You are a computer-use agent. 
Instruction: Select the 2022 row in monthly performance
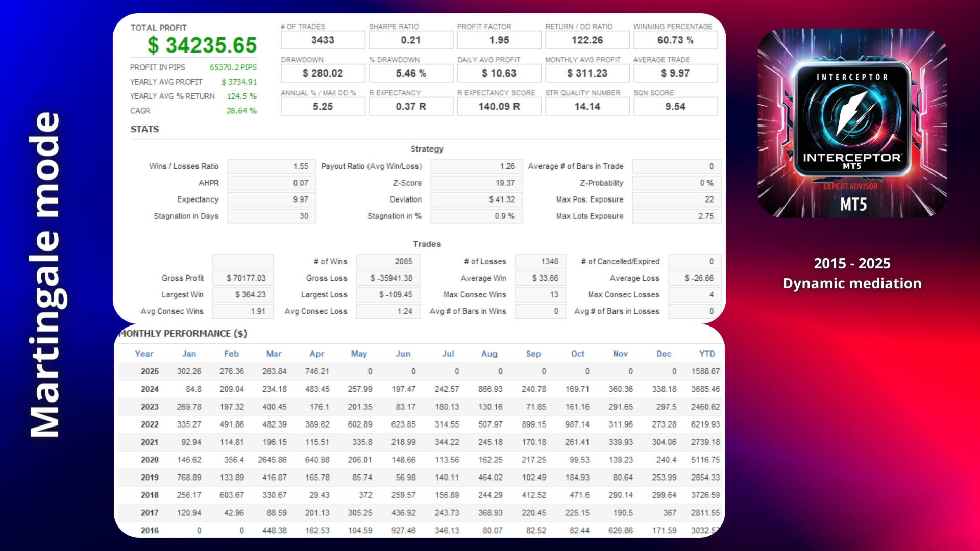click(150, 424)
